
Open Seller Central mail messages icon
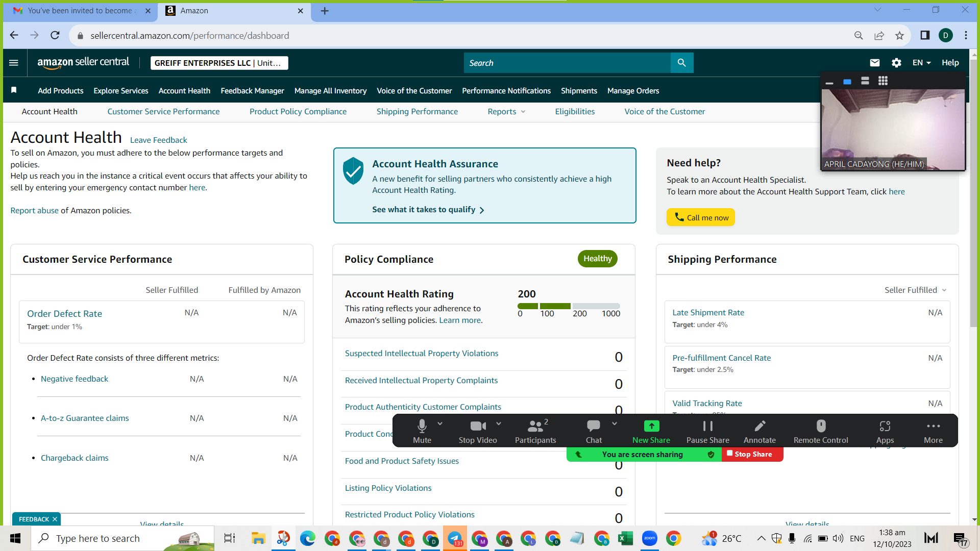(x=875, y=63)
